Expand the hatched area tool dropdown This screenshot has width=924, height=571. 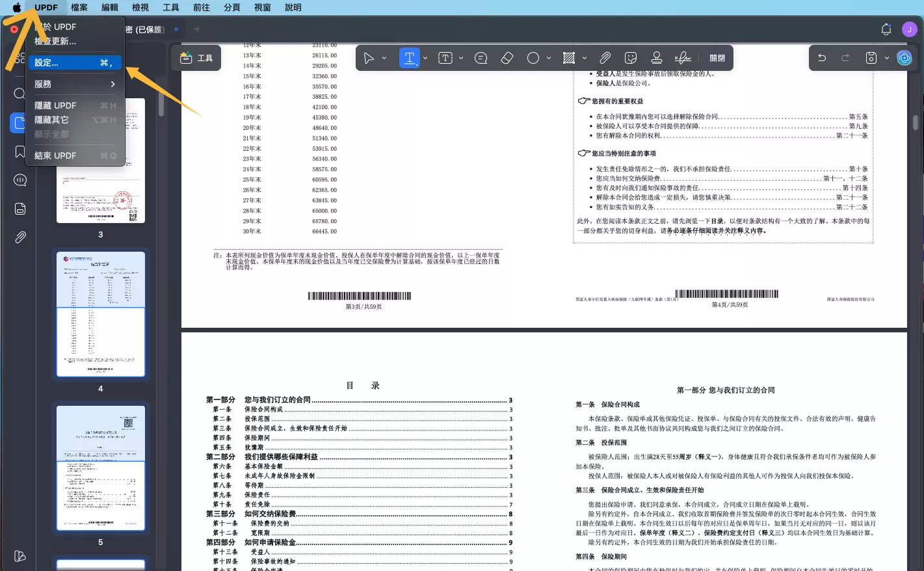(x=585, y=58)
